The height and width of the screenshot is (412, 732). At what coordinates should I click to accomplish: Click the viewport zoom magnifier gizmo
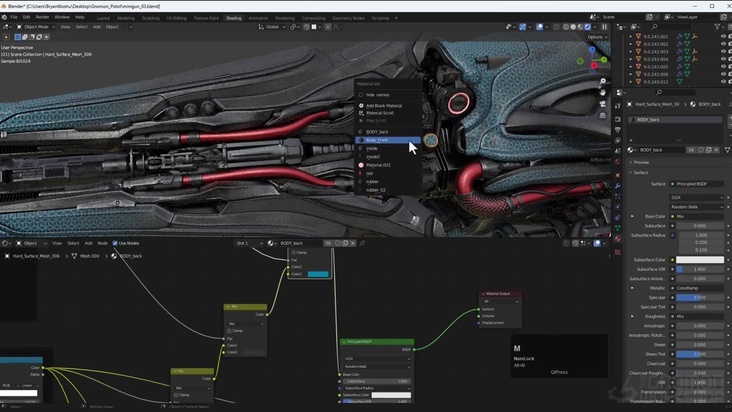[x=603, y=81]
